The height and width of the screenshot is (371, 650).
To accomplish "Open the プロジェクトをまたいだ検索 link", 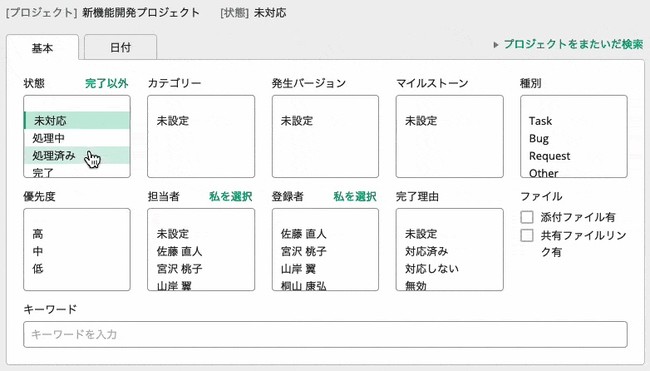I will click(x=573, y=44).
